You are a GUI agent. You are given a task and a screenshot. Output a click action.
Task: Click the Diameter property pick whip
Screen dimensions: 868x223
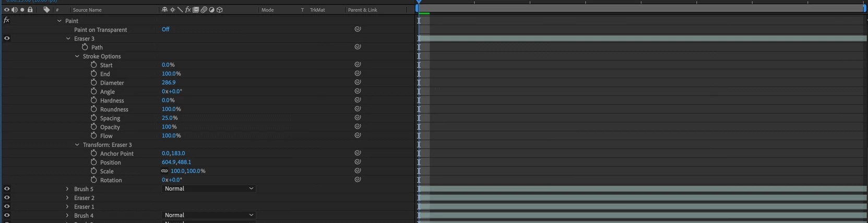pyautogui.click(x=358, y=82)
